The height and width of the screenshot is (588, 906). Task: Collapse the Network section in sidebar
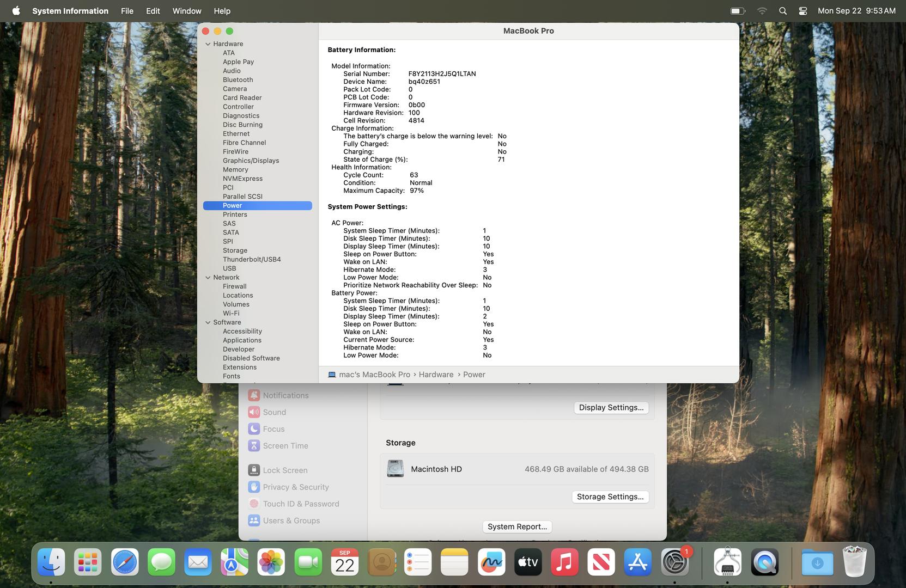pos(208,278)
